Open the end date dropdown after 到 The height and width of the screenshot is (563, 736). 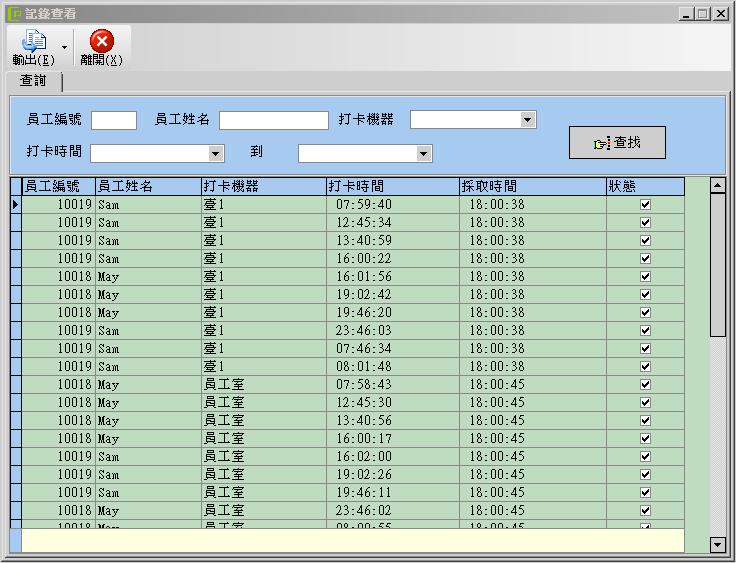point(423,153)
